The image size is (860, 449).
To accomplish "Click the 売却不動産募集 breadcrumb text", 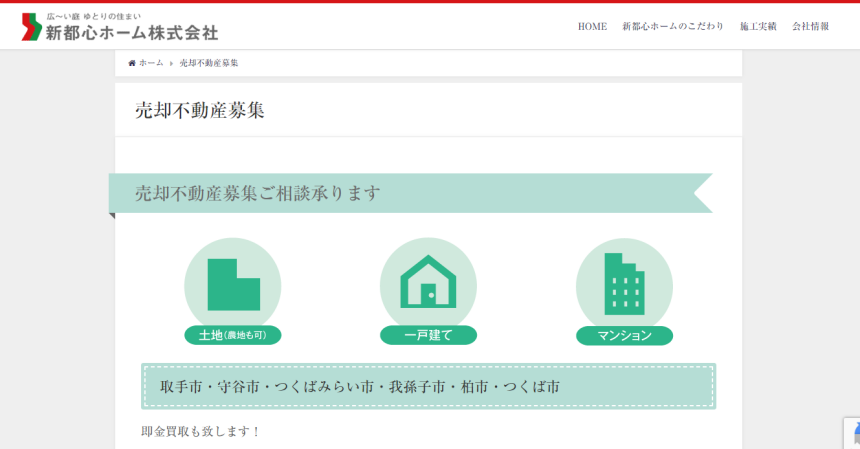I will click(x=209, y=63).
